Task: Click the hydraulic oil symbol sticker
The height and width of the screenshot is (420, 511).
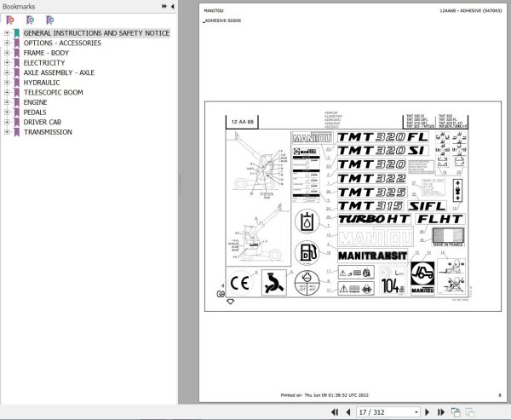Action: pos(307,222)
